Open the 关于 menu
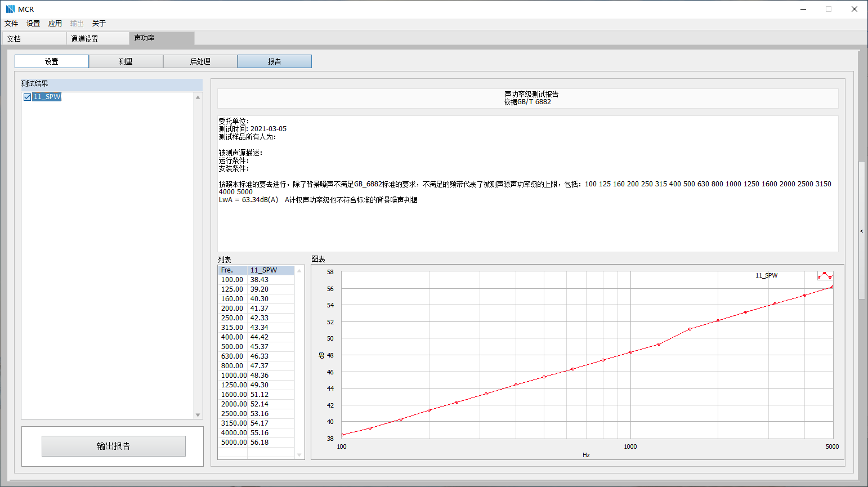This screenshot has height=487, width=868. pos(99,24)
